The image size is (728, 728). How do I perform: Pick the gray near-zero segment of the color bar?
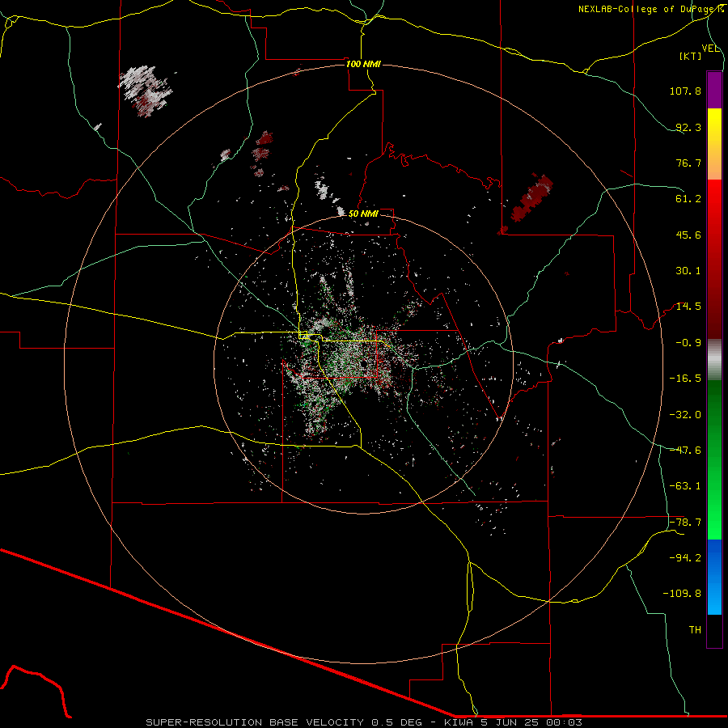tap(714, 360)
